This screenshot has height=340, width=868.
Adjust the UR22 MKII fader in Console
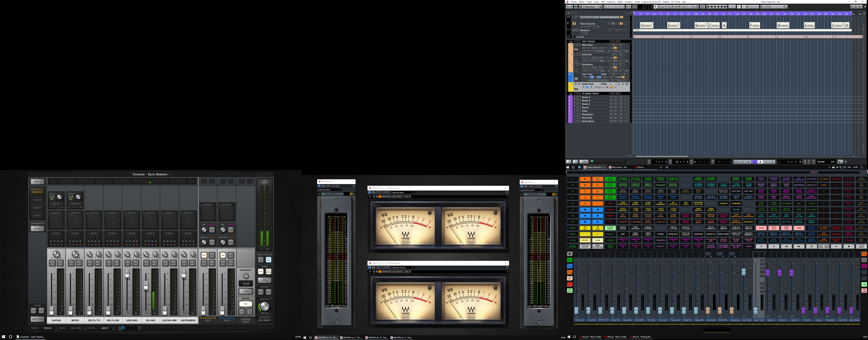127,273
